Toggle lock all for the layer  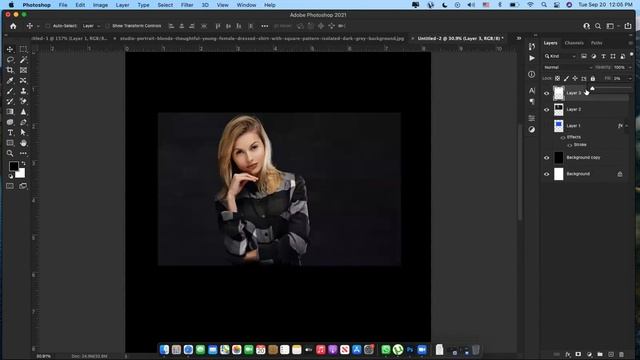(x=593, y=78)
